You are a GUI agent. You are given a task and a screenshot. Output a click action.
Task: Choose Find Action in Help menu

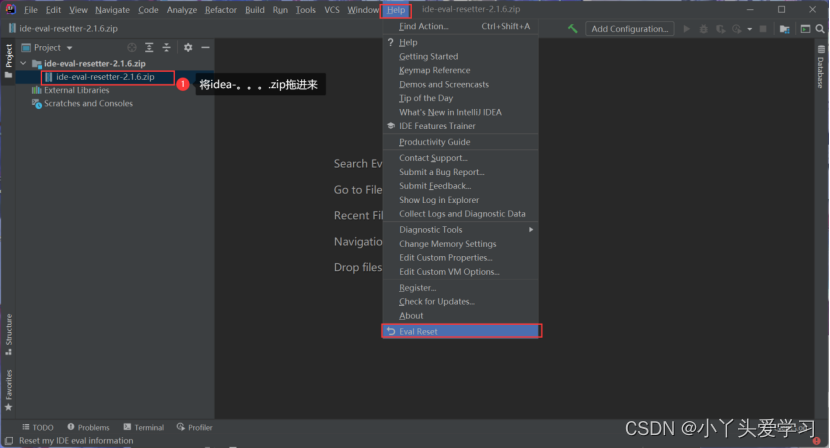461,26
